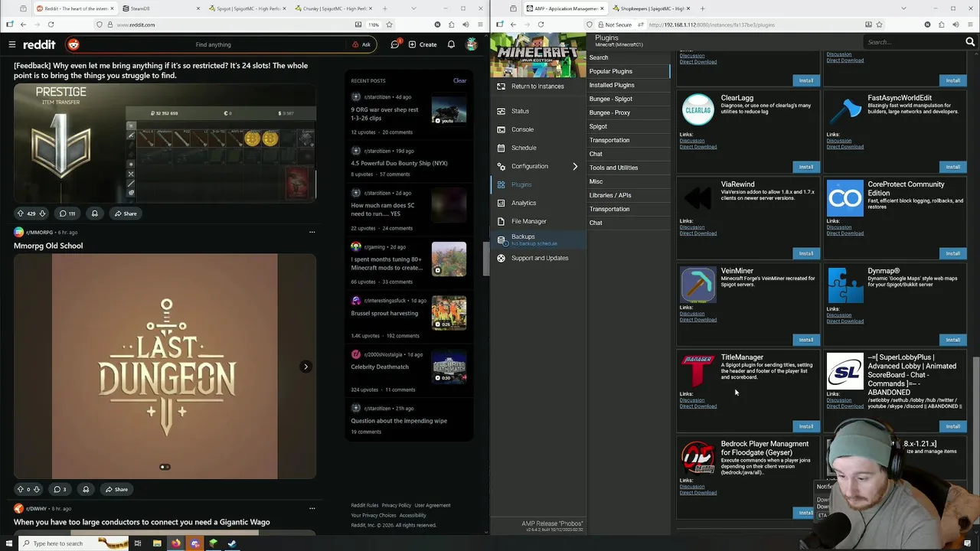The height and width of the screenshot is (551, 980).
Task: Install the VeinMiner plugin
Action: coord(806,340)
